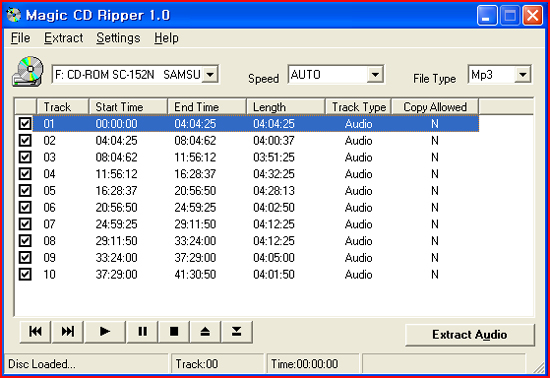Viewport: 550px width, 378px height.
Task: Open the File Type Mp3 dropdown
Action: coord(523,74)
